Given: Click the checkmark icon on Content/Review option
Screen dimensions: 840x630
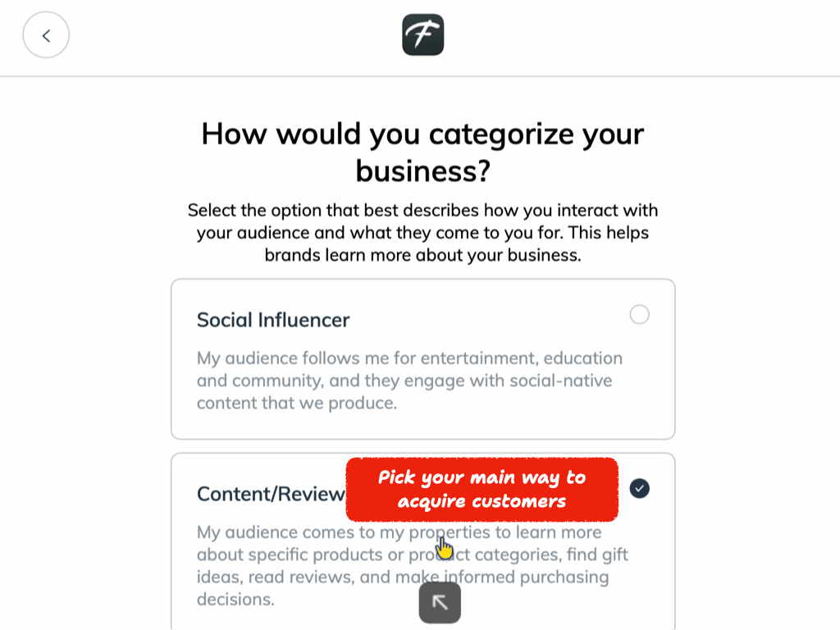Looking at the screenshot, I should click(x=639, y=488).
